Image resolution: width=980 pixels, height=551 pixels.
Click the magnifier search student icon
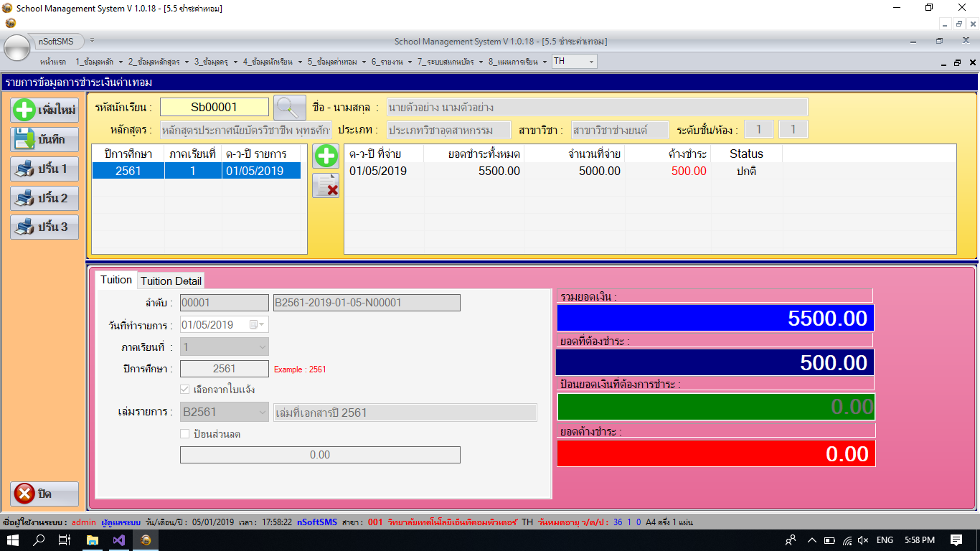point(290,108)
